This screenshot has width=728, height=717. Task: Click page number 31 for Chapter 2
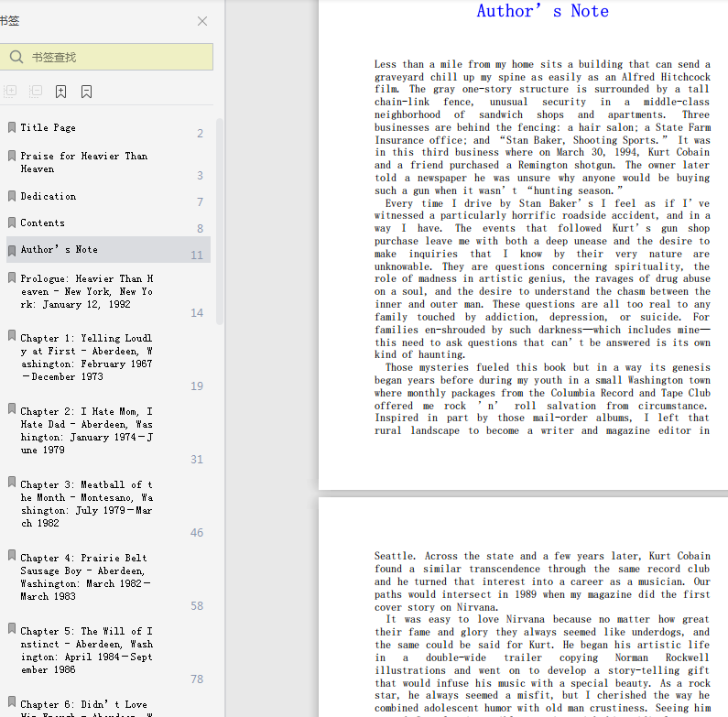coord(197,460)
